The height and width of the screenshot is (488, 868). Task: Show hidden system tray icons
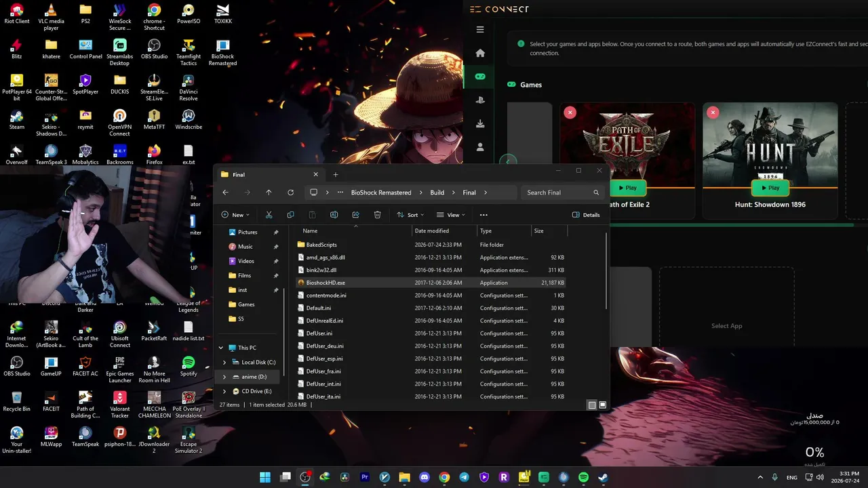coord(759,477)
